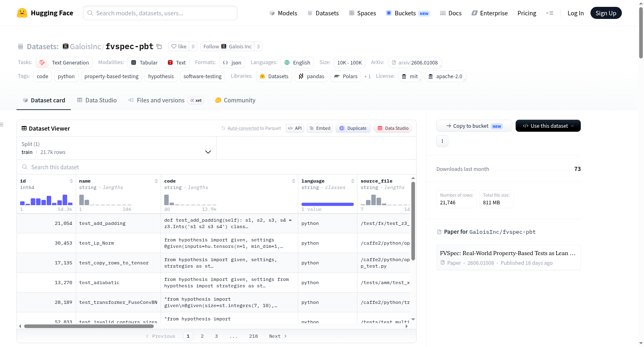
Task: Go to page 3 of rows
Action: point(216,336)
